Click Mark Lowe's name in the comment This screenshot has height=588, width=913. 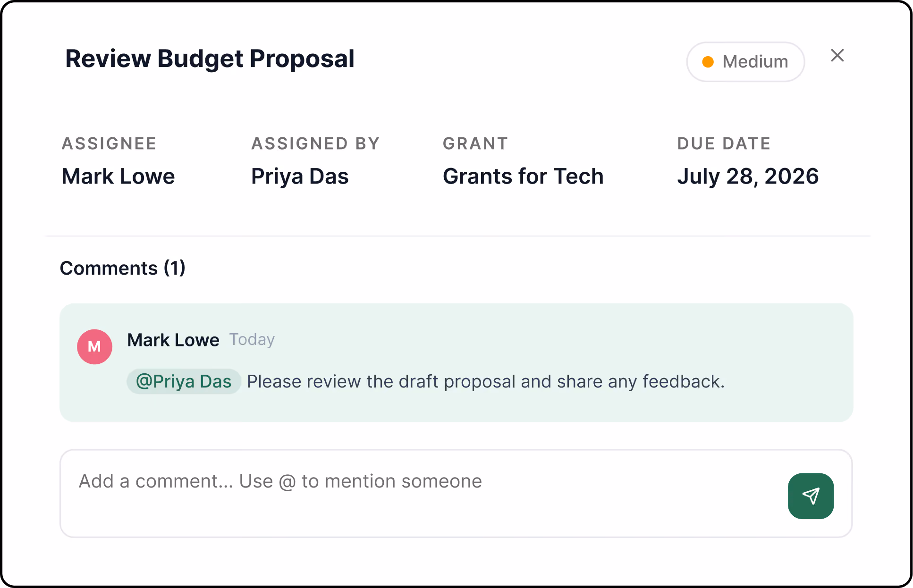tap(173, 340)
